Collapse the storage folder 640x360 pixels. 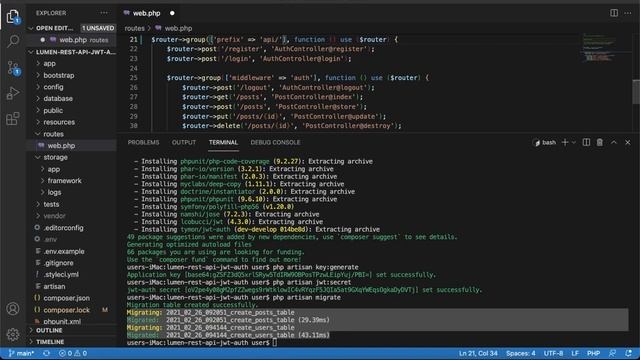56,157
